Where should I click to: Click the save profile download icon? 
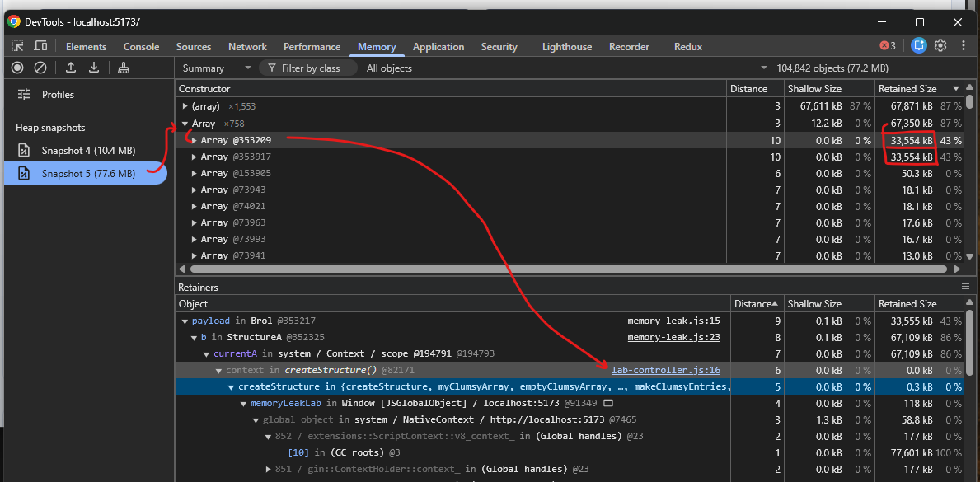[94, 68]
